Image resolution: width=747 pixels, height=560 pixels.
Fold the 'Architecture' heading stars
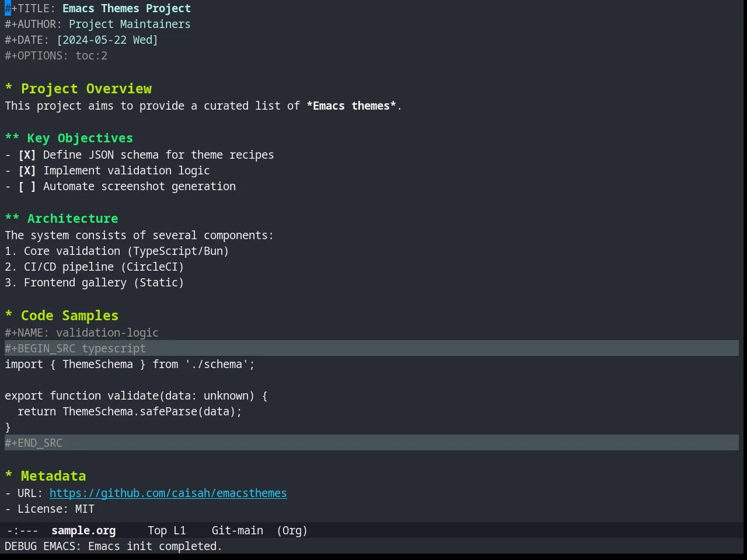(x=12, y=218)
